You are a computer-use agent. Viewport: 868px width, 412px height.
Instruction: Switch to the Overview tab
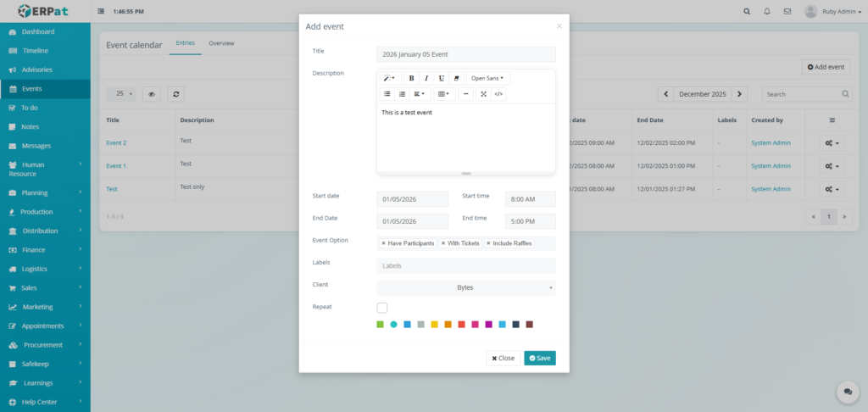(221, 43)
